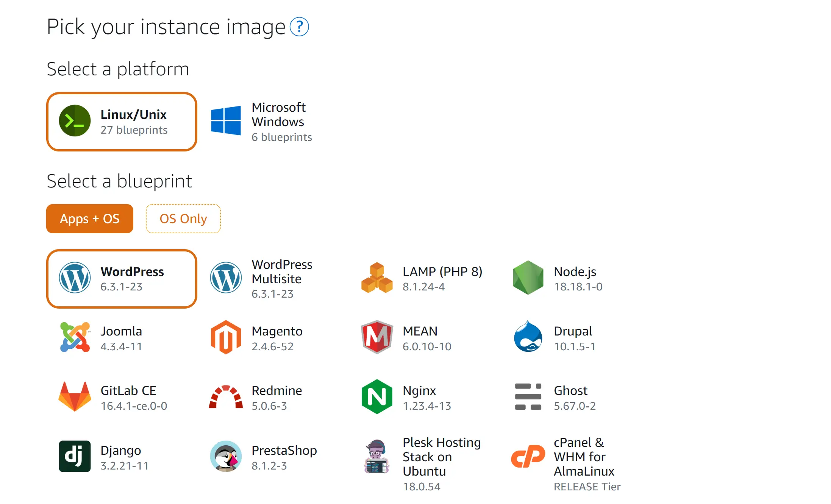Choose MEAN blueprint text
The width and height of the screenshot is (831, 504).
[420, 331]
